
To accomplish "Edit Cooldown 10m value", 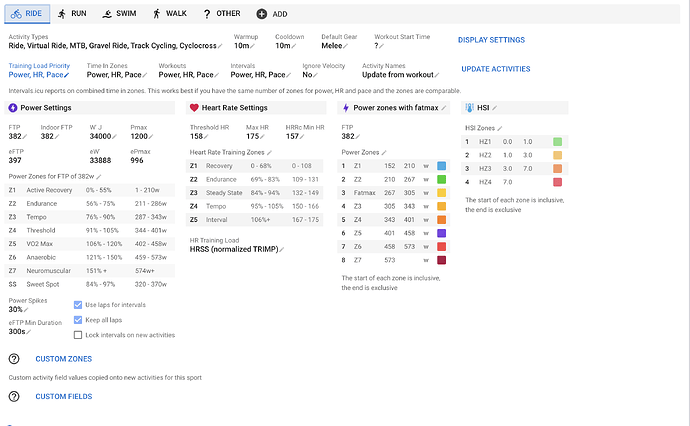I will pos(294,46).
